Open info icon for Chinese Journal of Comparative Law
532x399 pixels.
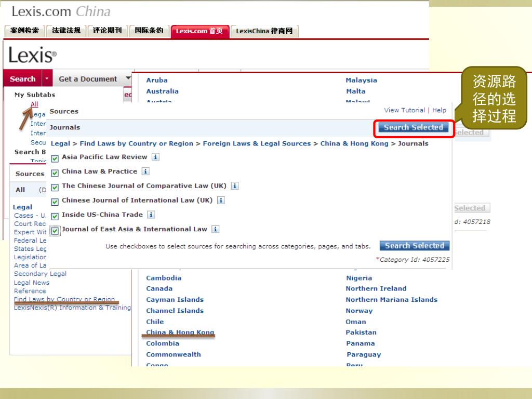(x=234, y=185)
